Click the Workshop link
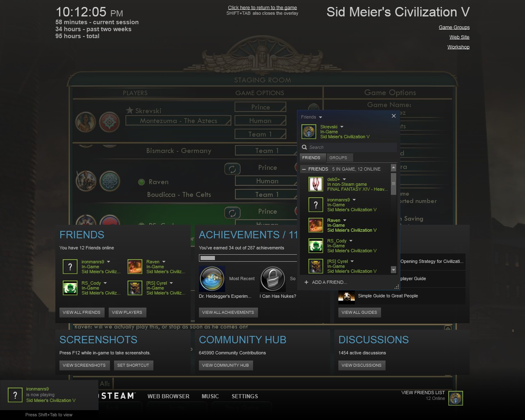The width and height of the screenshot is (525, 420). pyautogui.click(x=458, y=47)
